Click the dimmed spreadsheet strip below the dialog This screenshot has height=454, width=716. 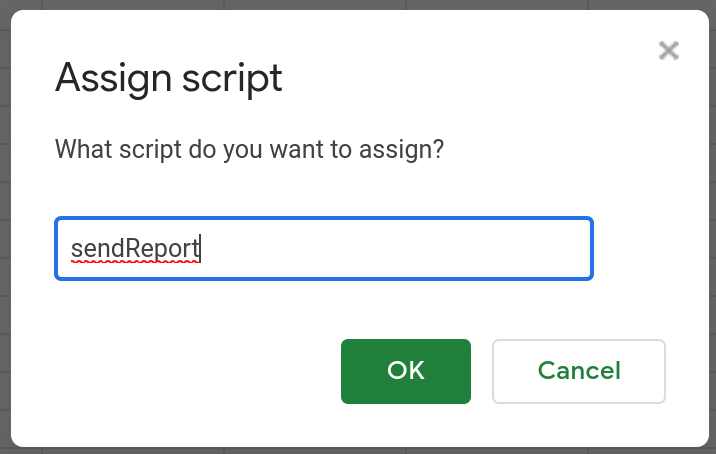click(358, 450)
